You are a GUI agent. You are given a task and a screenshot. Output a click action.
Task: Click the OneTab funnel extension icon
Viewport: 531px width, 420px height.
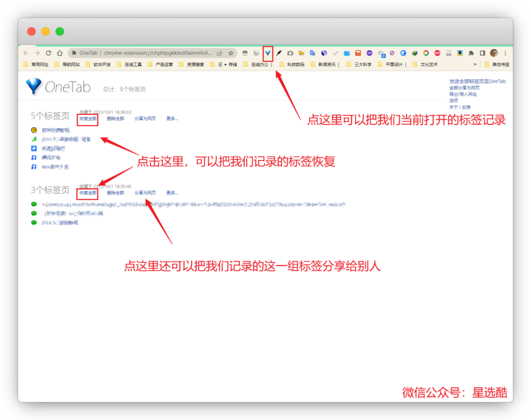point(267,53)
